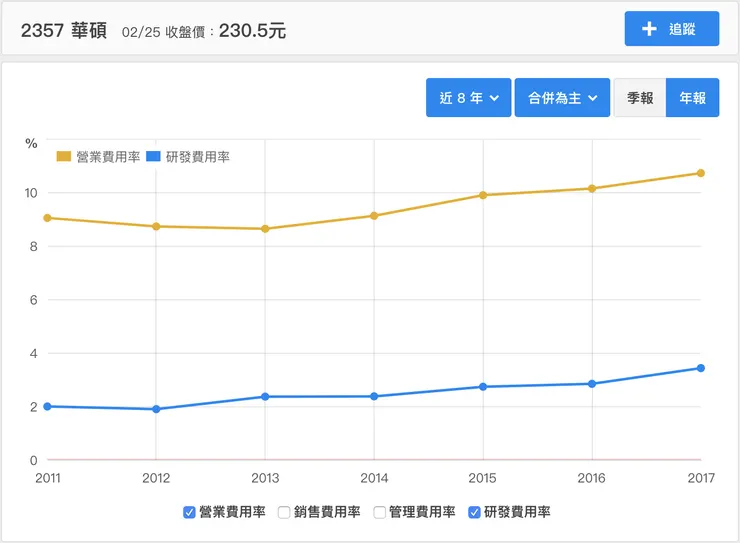Select the 2011 yellow 營業費用率 data point

(47, 218)
